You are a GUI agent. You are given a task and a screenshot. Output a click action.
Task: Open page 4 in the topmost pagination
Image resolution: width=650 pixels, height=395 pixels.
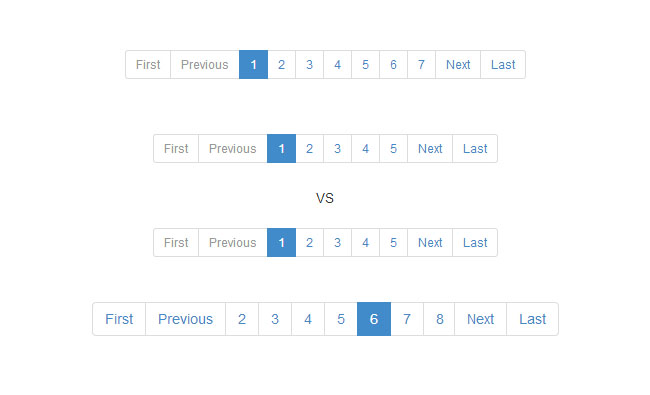(x=337, y=65)
